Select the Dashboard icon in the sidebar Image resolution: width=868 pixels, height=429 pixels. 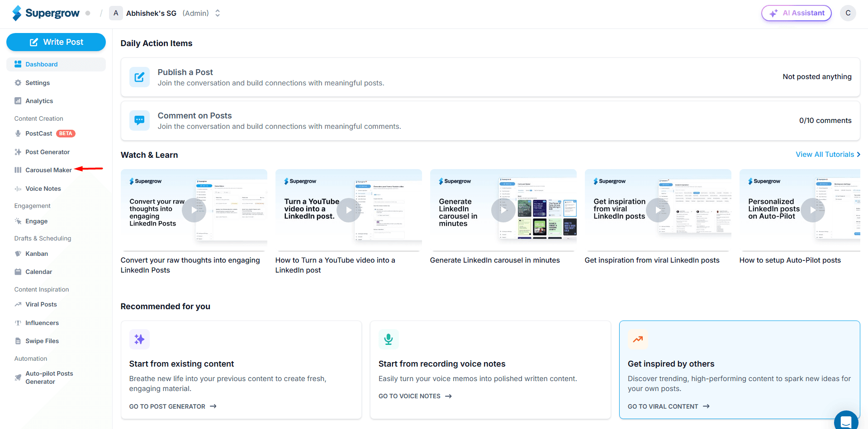[18, 64]
